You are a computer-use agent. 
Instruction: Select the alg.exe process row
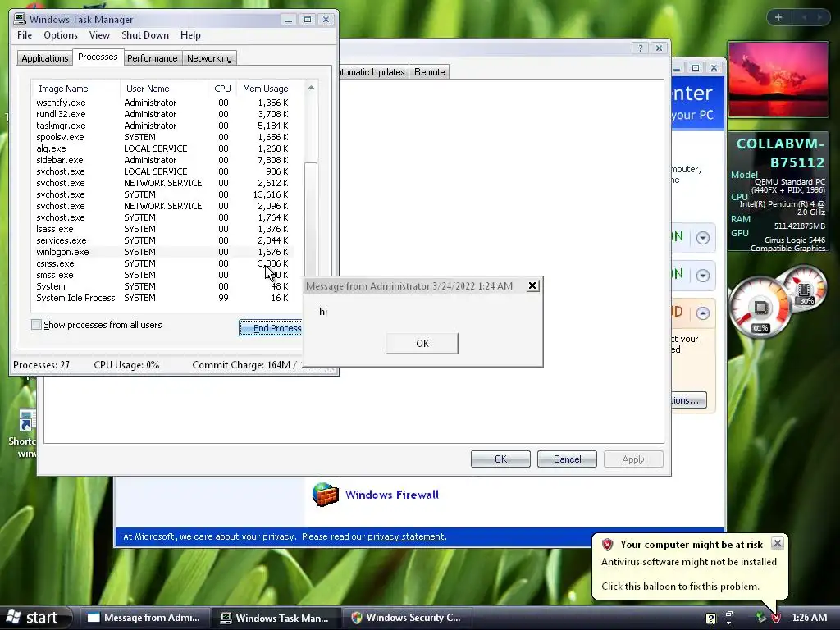(x=162, y=148)
